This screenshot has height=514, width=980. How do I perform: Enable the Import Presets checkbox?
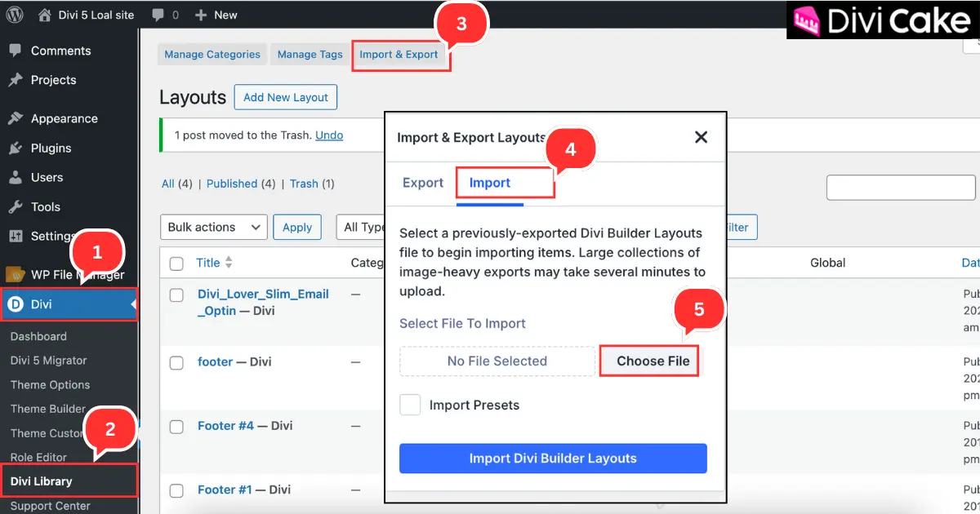click(410, 405)
